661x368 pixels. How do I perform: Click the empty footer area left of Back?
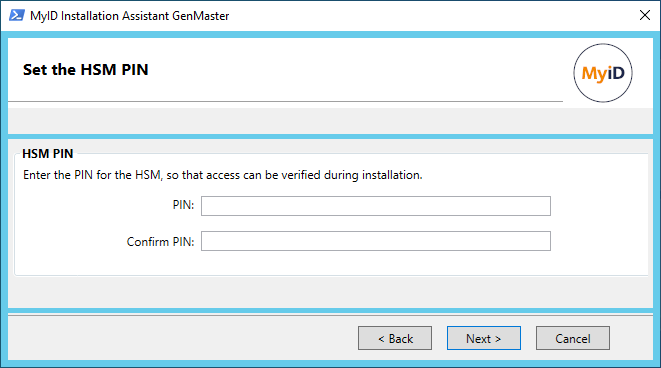coord(181,338)
